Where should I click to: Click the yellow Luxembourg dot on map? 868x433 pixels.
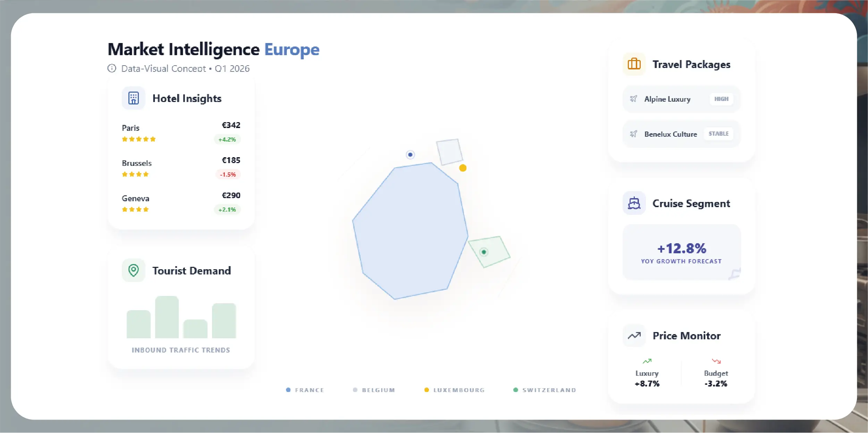tap(463, 168)
